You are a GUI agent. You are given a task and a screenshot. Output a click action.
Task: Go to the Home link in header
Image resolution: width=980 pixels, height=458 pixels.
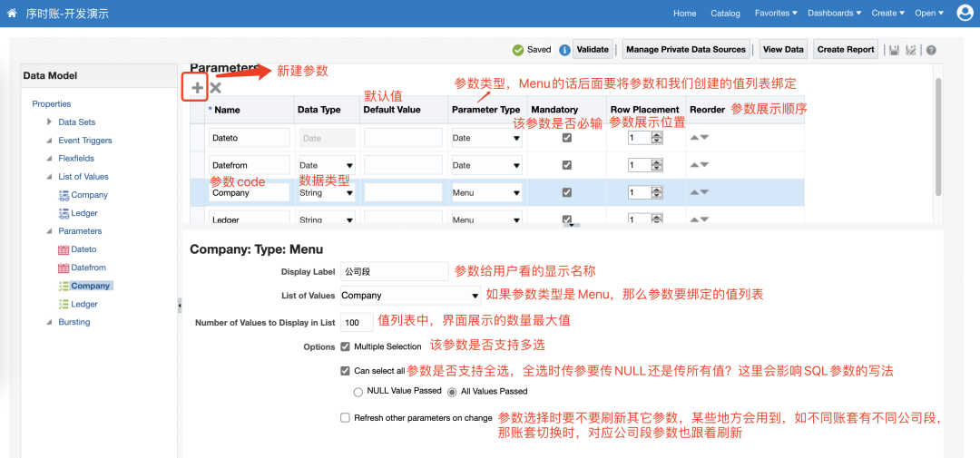click(x=684, y=13)
